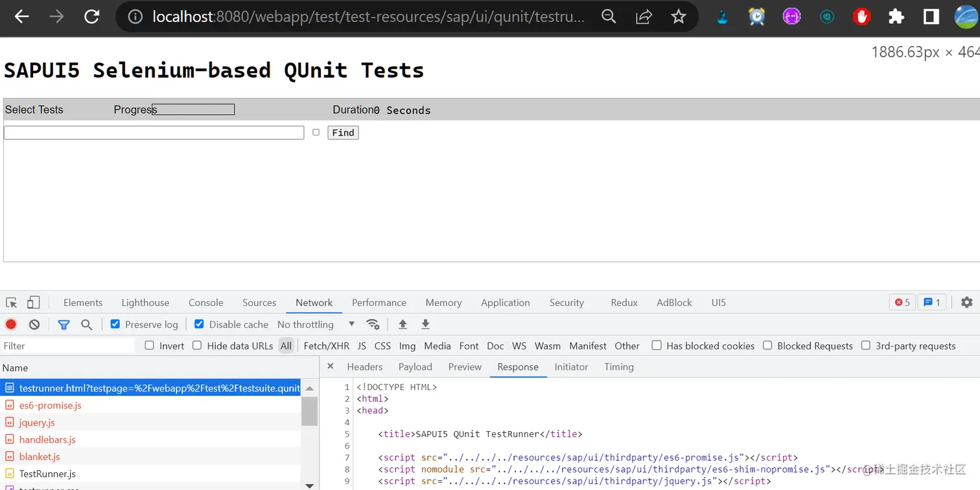Image resolution: width=980 pixels, height=490 pixels.
Task: Open network conditions wifi icon
Action: [x=373, y=324]
